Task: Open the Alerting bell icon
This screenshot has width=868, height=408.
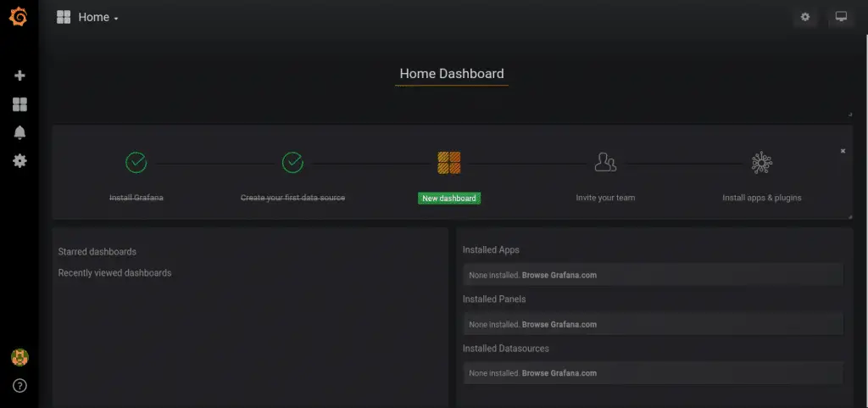Action: 20,133
